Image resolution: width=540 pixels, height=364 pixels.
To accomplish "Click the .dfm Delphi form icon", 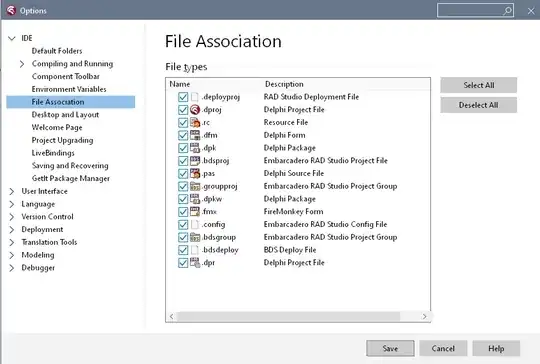I will coord(195,135).
